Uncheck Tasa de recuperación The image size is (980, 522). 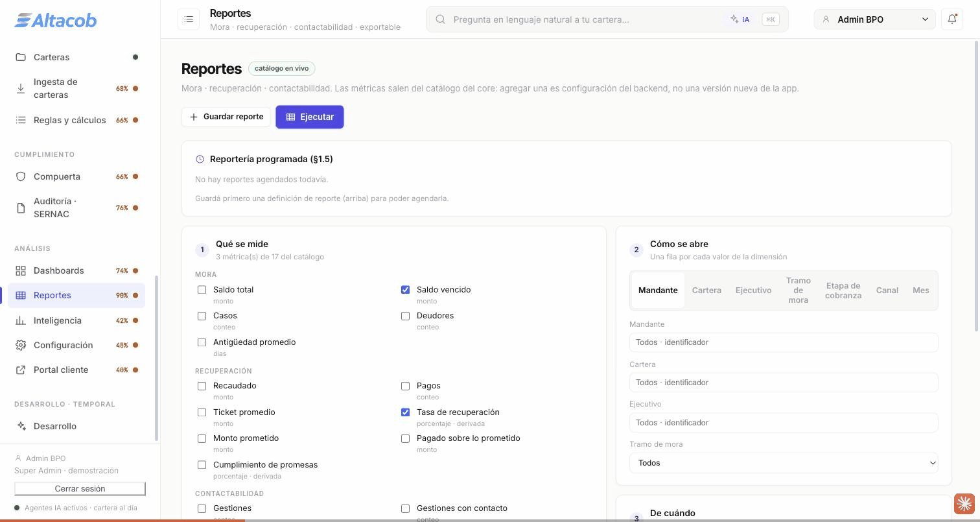point(406,412)
